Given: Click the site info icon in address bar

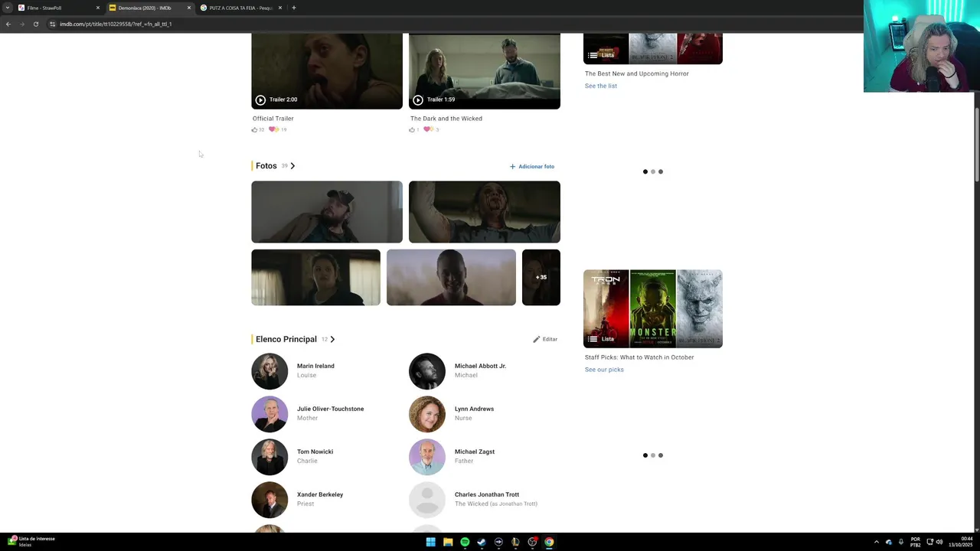Looking at the screenshot, I should 52,24.
